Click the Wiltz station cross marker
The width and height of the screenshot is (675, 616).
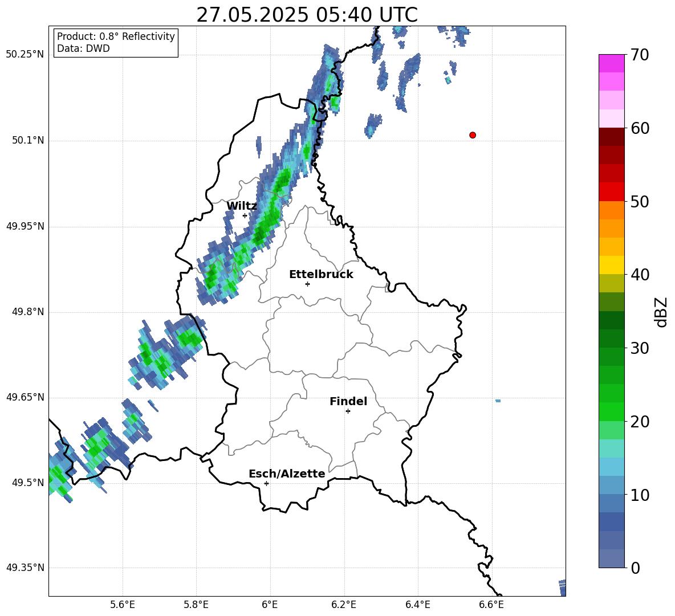(x=245, y=215)
